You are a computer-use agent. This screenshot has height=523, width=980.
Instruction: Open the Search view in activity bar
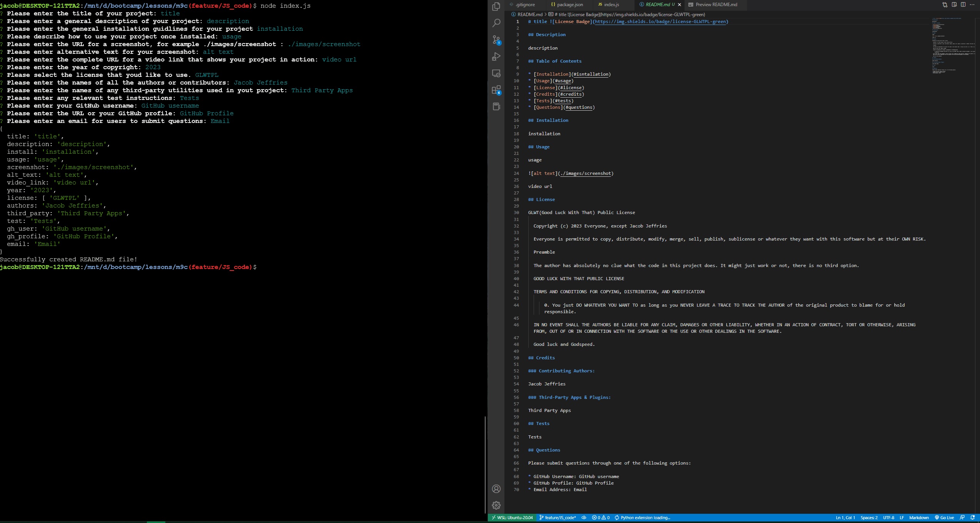pyautogui.click(x=496, y=23)
